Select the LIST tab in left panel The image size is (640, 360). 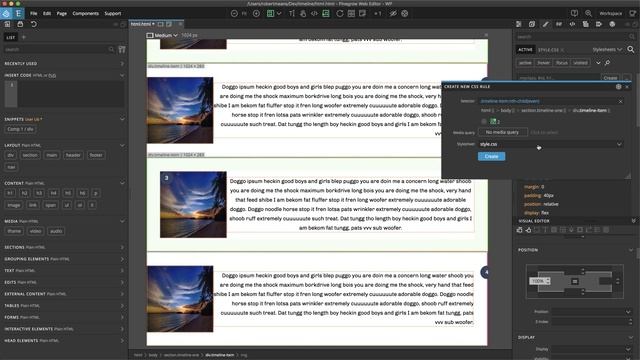click(x=11, y=37)
